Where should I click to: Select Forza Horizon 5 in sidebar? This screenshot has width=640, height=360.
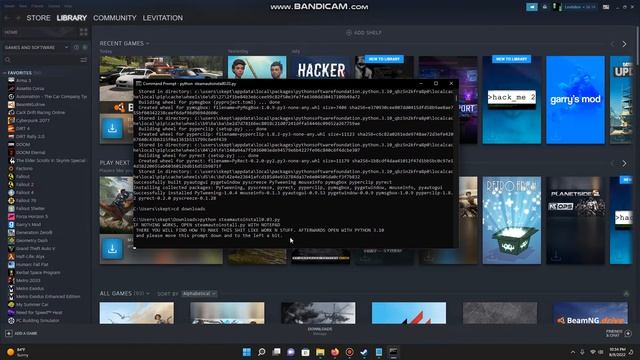pos(31,216)
